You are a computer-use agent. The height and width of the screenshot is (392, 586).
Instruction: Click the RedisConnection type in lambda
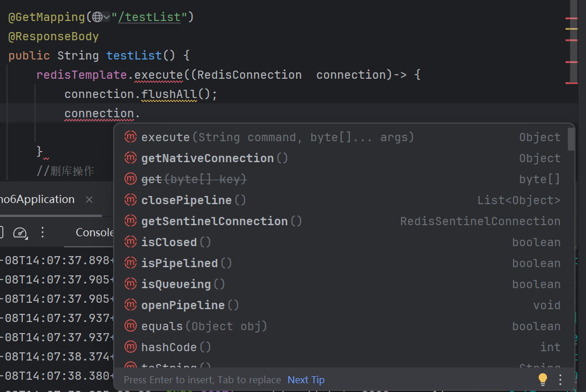tap(250, 75)
